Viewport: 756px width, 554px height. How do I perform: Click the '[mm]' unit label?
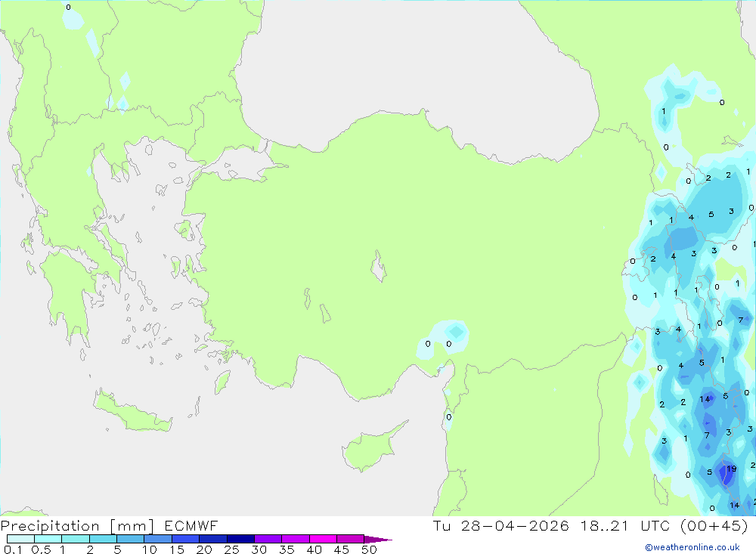pyautogui.click(x=132, y=526)
